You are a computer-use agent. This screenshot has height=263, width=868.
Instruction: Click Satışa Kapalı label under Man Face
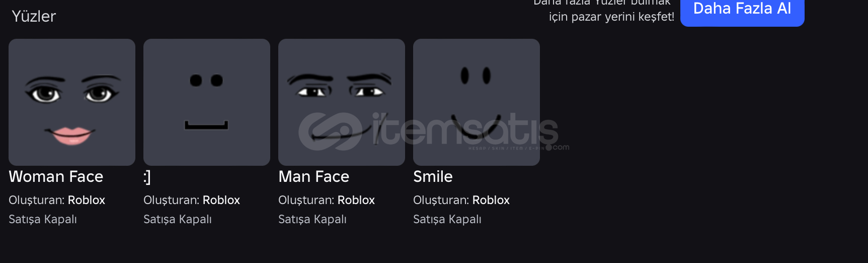pyautogui.click(x=312, y=220)
